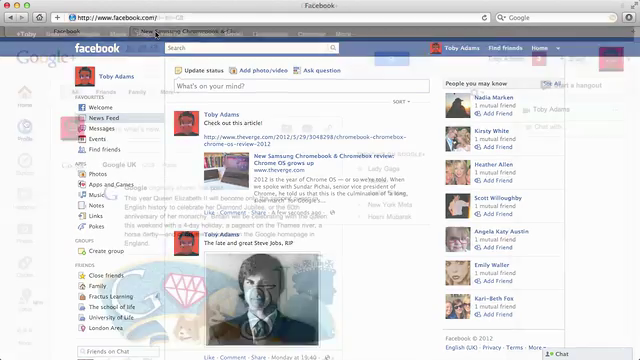Click the browser reader/downloads icon at far right
This screenshot has width=640, height=360.
click(x=629, y=18)
